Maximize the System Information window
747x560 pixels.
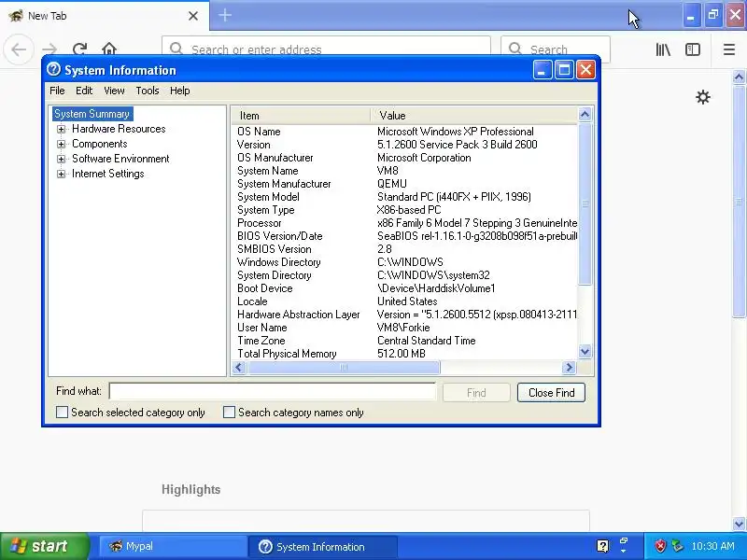tap(564, 70)
